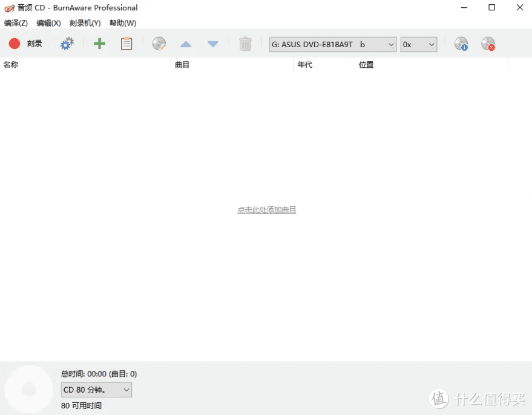Click the erase disc icon
Viewport: 532px width, 415px height.
pyautogui.click(x=488, y=44)
